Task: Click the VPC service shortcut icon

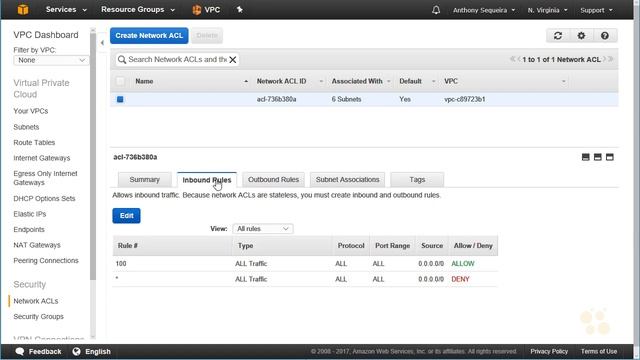Action: [x=196, y=10]
